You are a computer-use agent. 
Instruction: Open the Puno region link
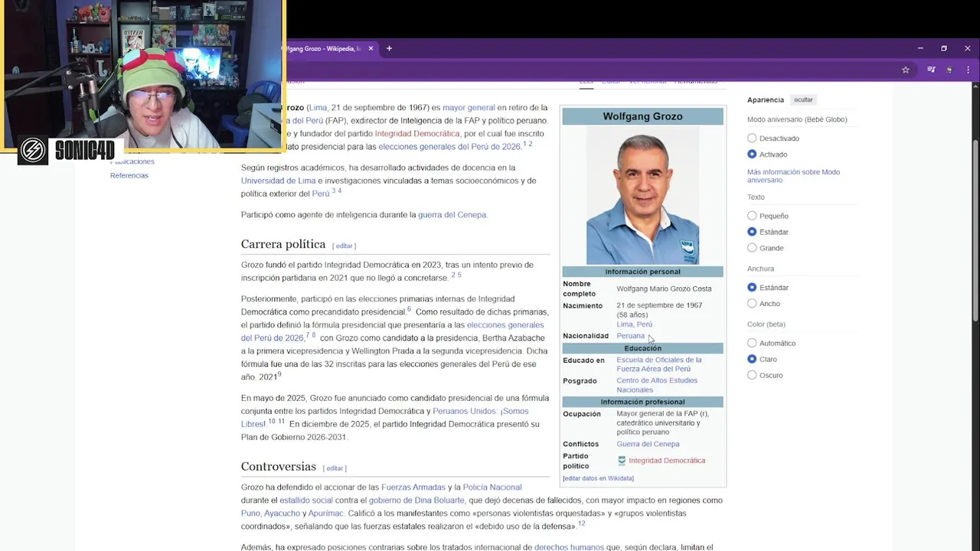(250, 514)
